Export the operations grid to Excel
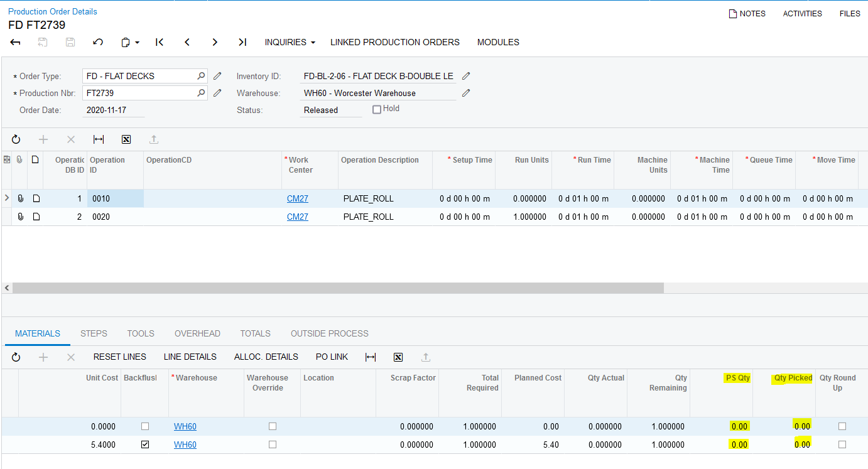 126,139
